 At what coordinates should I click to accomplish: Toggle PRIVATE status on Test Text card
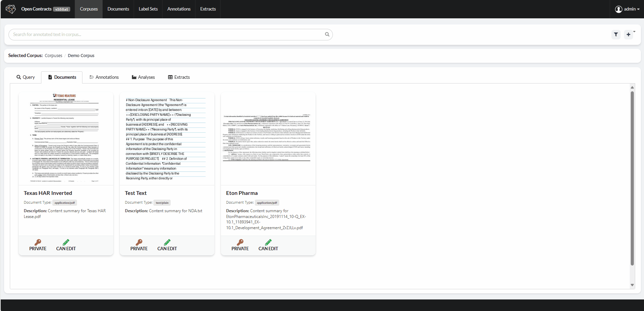pyautogui.click(x=139, y=242)
